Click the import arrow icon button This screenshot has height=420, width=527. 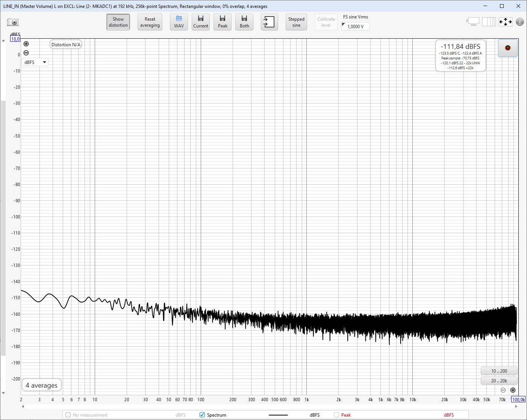269,22
